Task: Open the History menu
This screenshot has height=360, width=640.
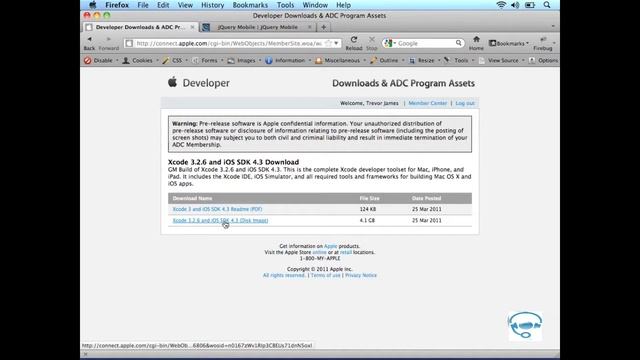Action: tap(213, 5)
